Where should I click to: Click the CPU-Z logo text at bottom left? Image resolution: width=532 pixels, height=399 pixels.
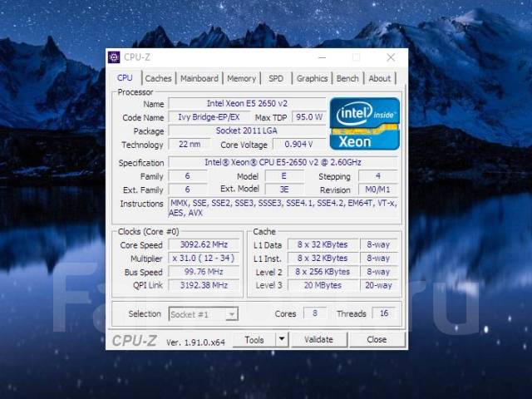[135, 340]
